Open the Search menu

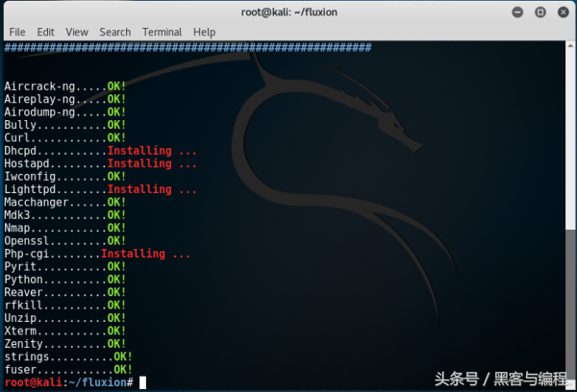click(115, 32)
